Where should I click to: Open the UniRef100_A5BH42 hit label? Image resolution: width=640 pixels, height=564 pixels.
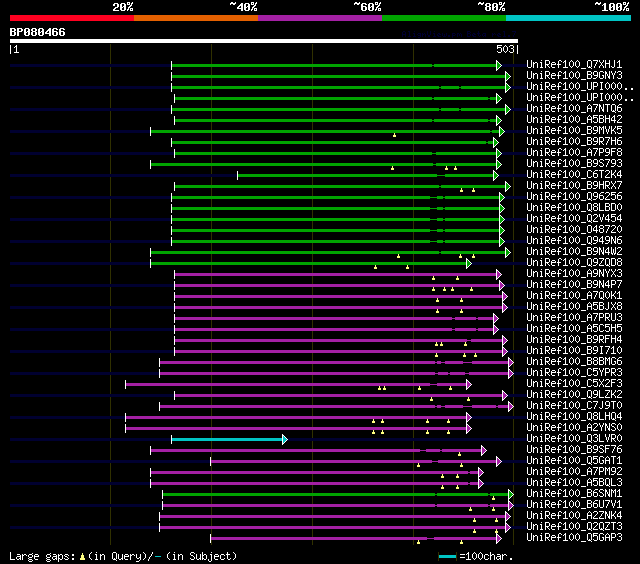pyautogui.click(x=574, y=120)
